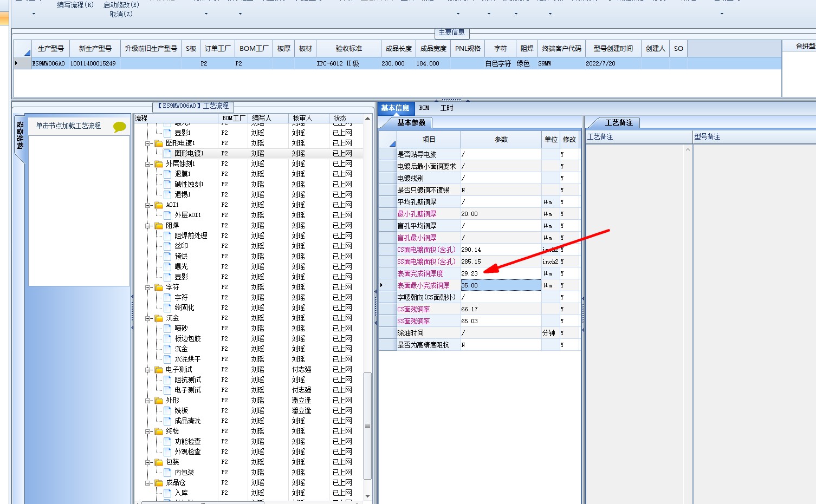Viewport: 816px width, 504px height.
Task: Click the 工艺备注 column header in remarks panel
Action: tap(639, 136)
